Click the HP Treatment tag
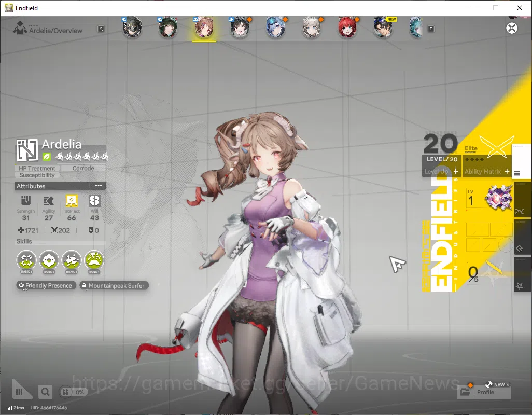Image resolution: width=532 pixels, height=415 pixels. point(37,168)
